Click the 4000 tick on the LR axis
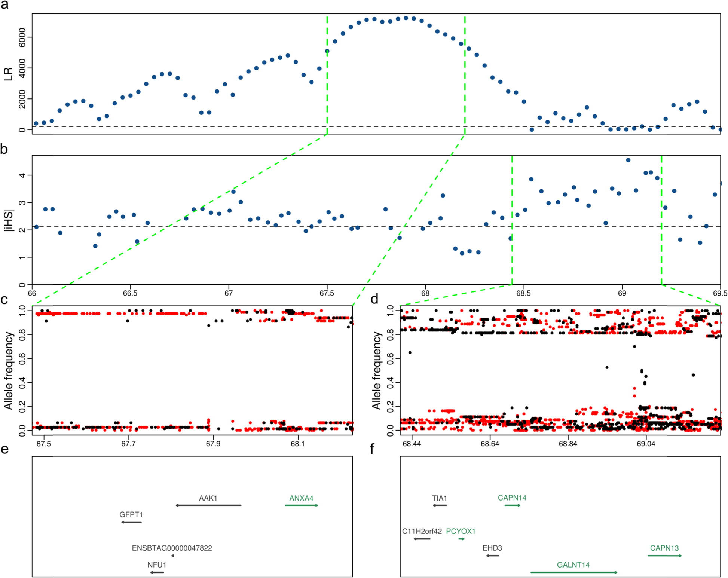 [x=22, y=68]
